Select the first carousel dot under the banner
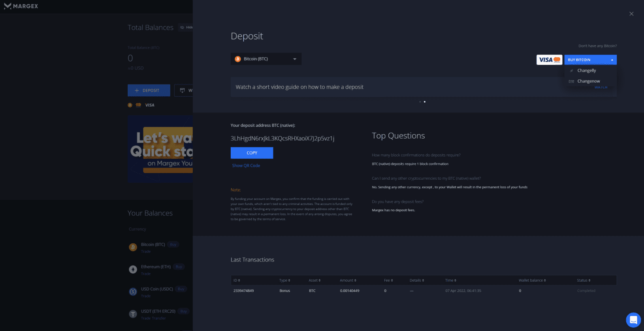Screen dimensions: 644x331 [x=420, y=102]
